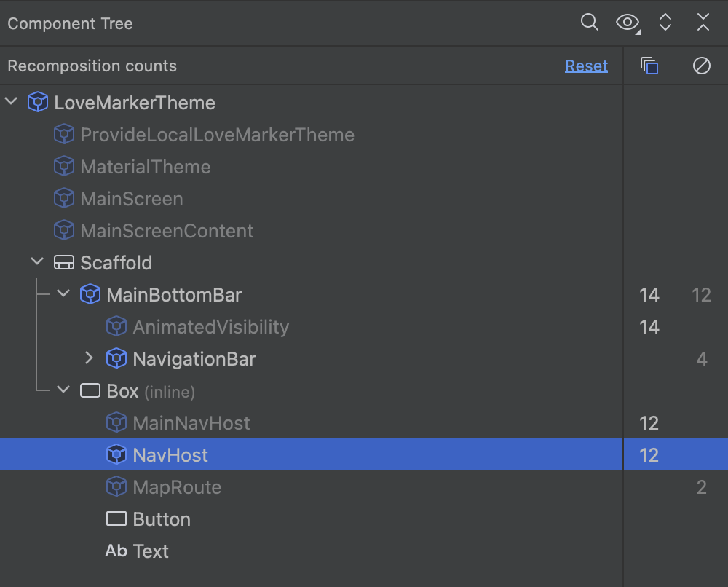The width and height of the screenshot is (728, 587).
Task: Collapse the MainBottomBar node
Action: point(64,295)
